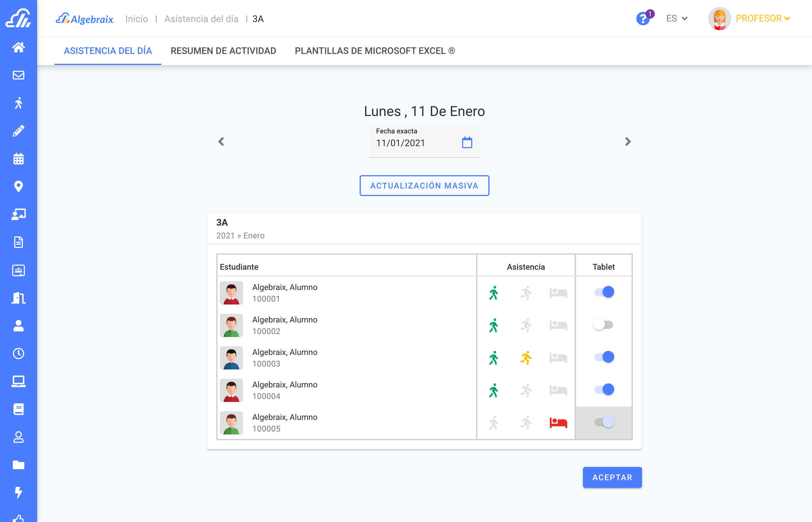Open the location pin sidebar icon
Viewport: 812px width, 522px height.
pyautogui.click(x=18, y=186)
